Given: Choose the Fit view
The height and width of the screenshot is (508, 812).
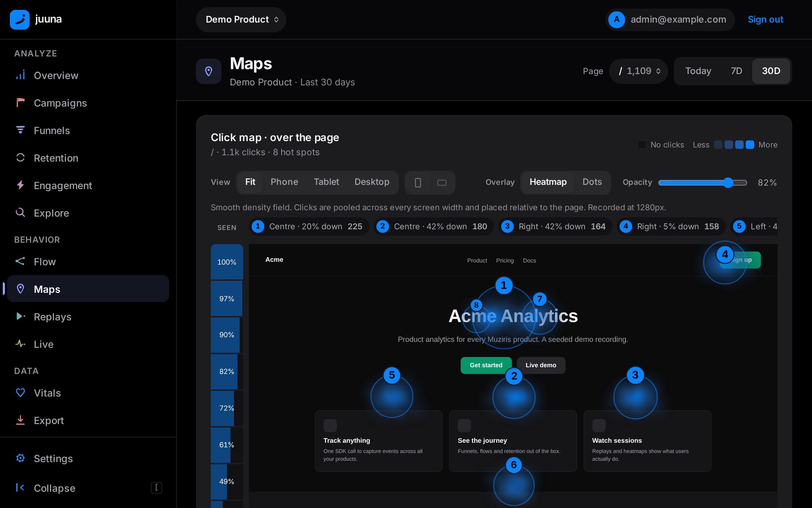Looking at the screenshot, I should (x=250, y=182).
